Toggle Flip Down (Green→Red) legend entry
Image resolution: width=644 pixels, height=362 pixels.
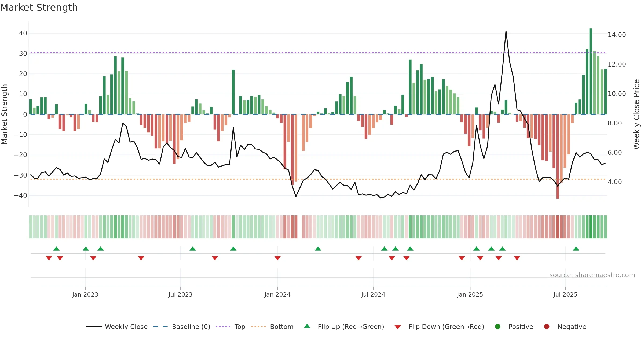pos(439,327)
